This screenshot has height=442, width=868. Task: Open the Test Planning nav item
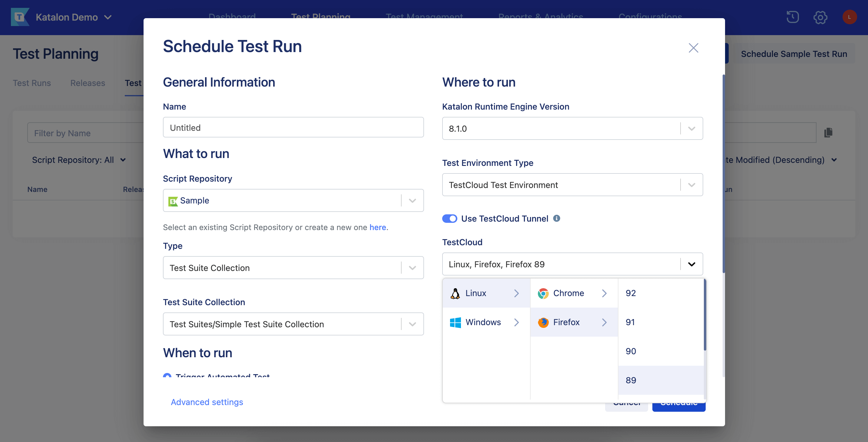(320, 15)
